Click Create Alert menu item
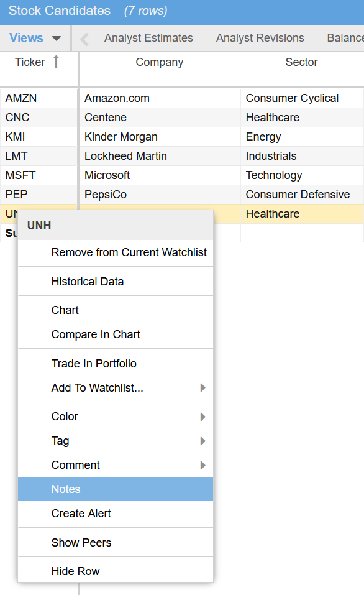 116,514
